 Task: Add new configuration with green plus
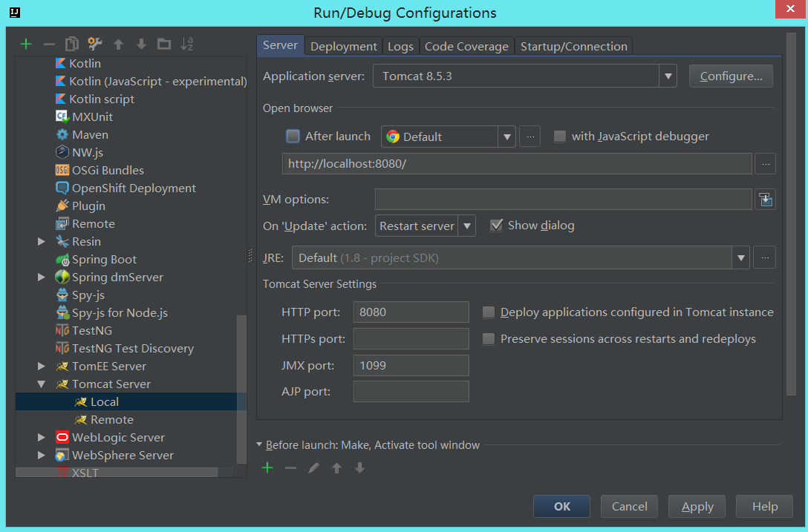click(26, 45)
